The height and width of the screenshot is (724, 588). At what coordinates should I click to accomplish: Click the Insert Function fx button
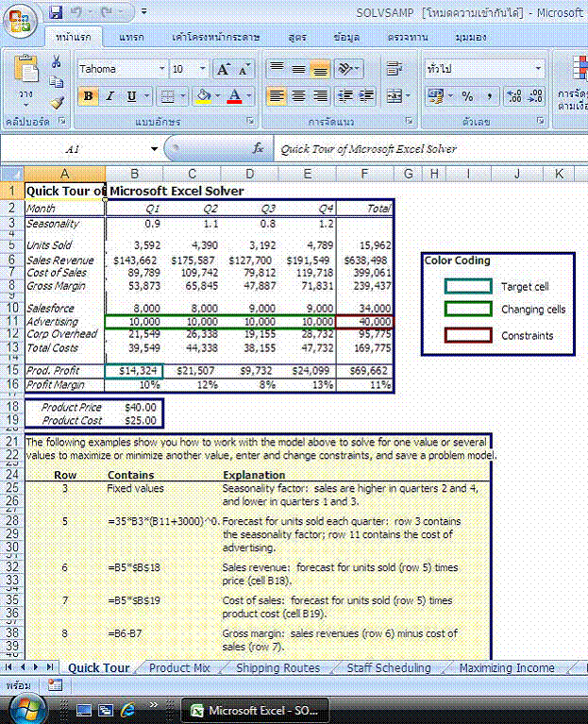pos(259,149)
